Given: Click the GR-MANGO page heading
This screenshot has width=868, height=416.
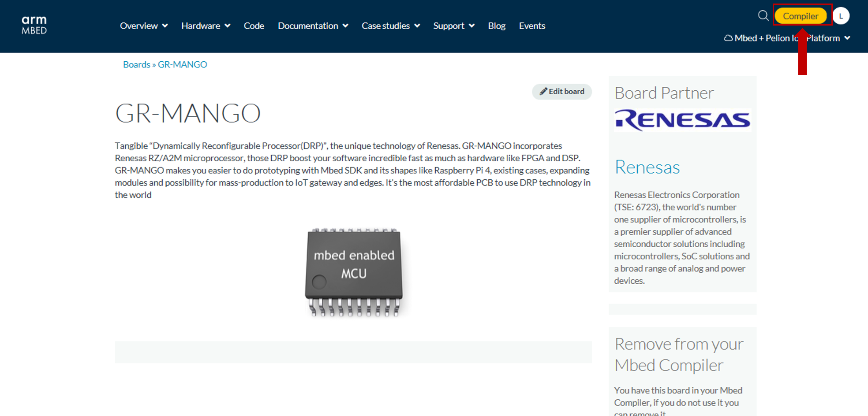Looking at the screenshot, I should 188,113.
